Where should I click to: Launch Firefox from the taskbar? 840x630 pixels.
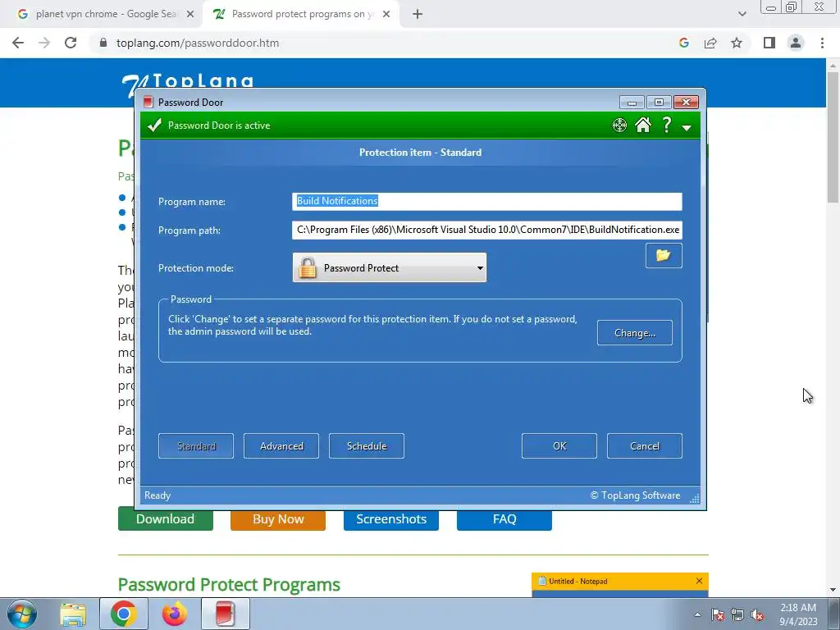175,614
